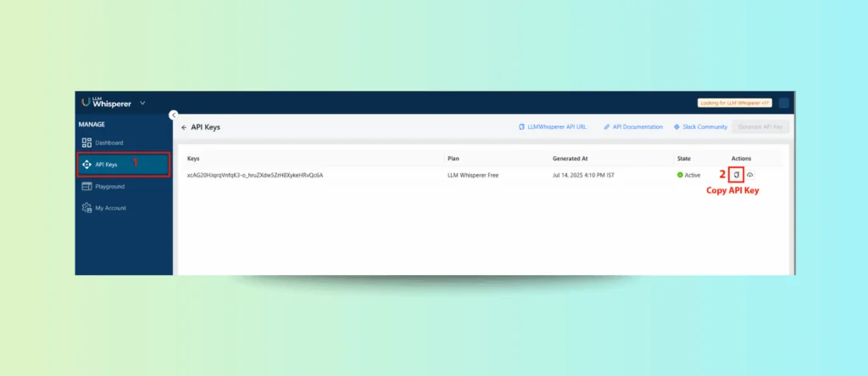Click the Generated At column header
Image resolution: width=868 pixels, height=376 pixels.
(570, 159)
